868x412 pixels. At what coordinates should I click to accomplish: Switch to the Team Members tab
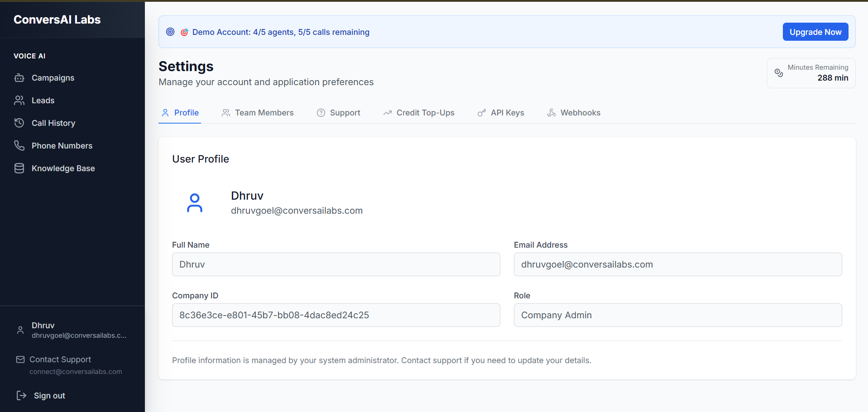(258, 113)
